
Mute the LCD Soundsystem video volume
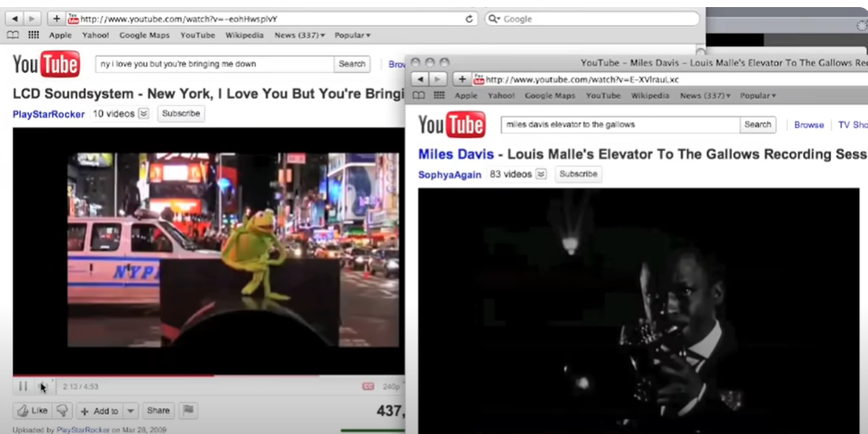point(43,386)
